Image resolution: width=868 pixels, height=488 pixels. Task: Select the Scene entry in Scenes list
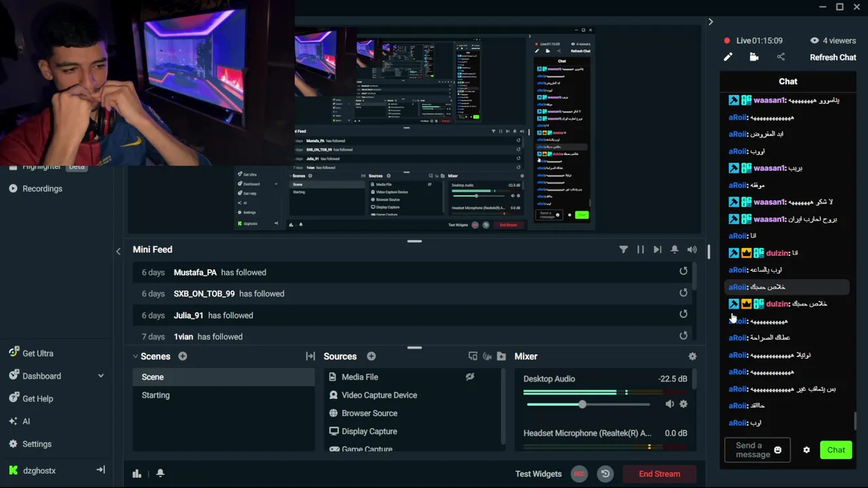[224, 377]
